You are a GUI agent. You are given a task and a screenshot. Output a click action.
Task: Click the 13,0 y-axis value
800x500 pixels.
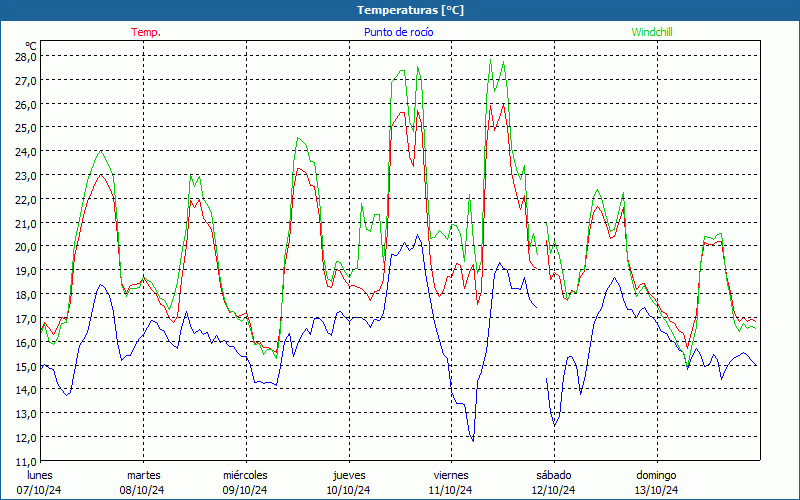25,414
